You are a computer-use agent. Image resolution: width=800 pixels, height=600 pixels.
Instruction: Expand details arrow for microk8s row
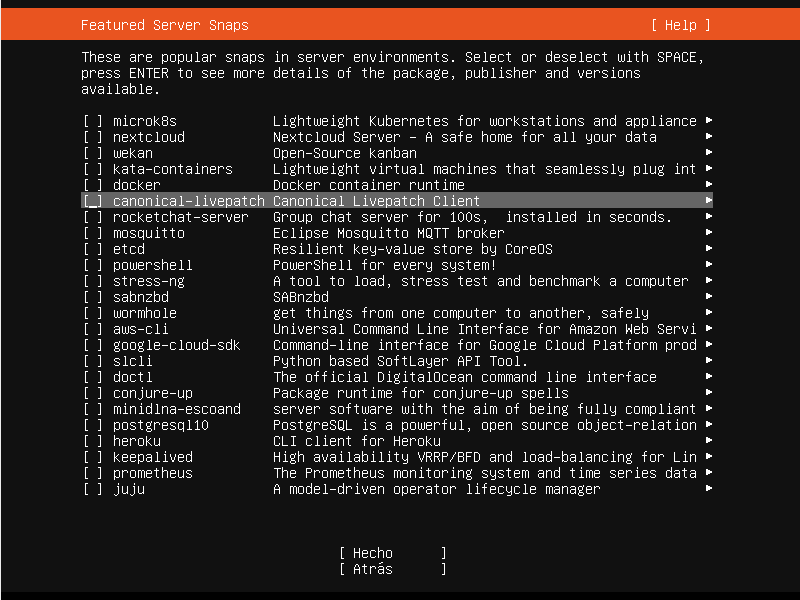click(708, 121)
